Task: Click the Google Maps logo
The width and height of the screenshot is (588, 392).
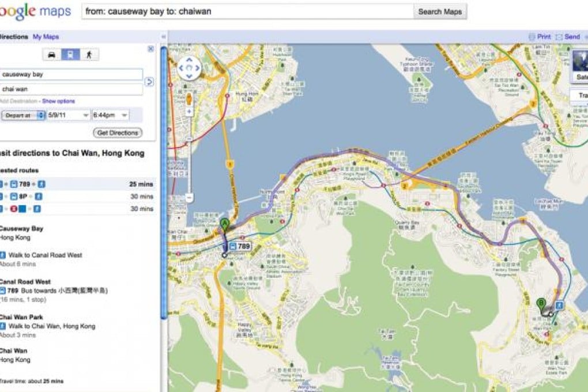Action: [35, 12]
